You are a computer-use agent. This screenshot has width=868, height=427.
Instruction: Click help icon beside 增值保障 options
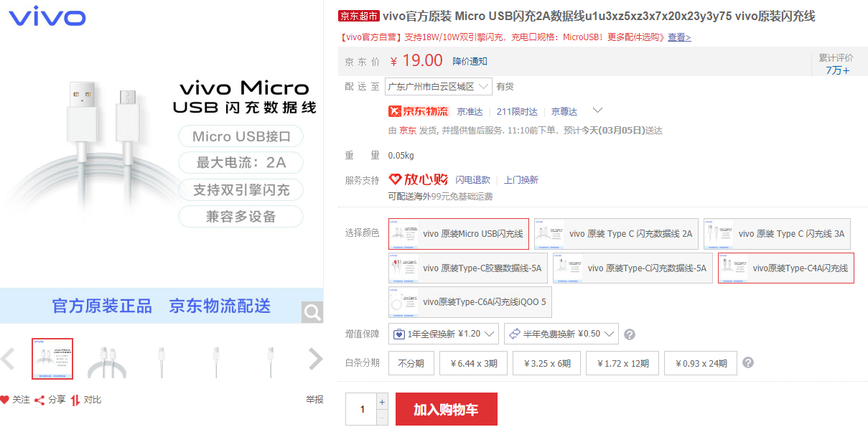630,334
